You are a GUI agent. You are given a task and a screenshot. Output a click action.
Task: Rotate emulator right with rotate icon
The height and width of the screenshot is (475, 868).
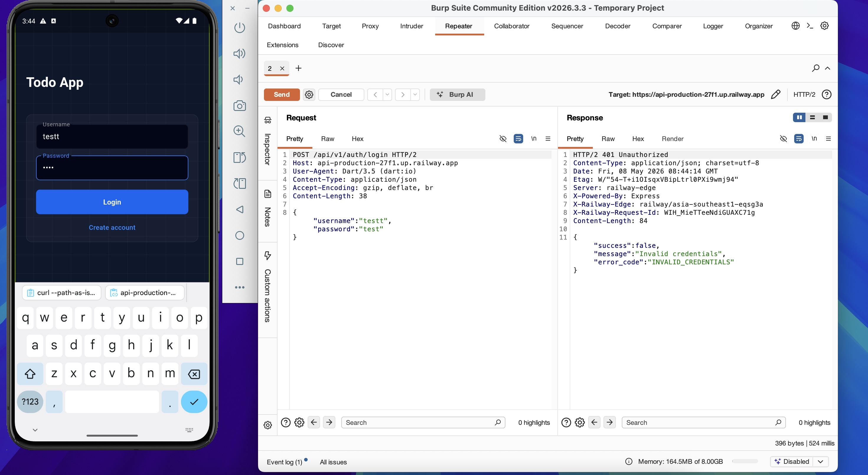239,157
